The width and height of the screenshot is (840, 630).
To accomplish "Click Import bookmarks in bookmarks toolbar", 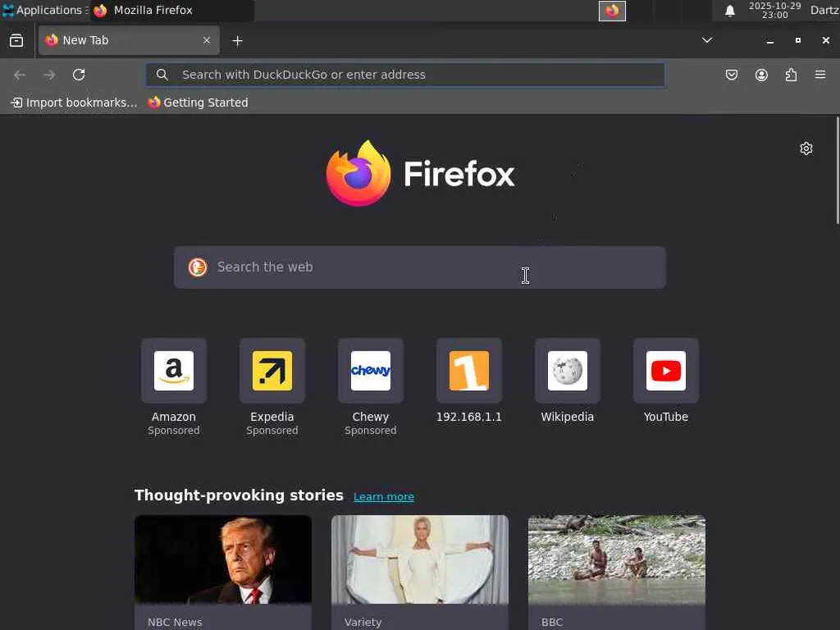I will coord(74,103).
